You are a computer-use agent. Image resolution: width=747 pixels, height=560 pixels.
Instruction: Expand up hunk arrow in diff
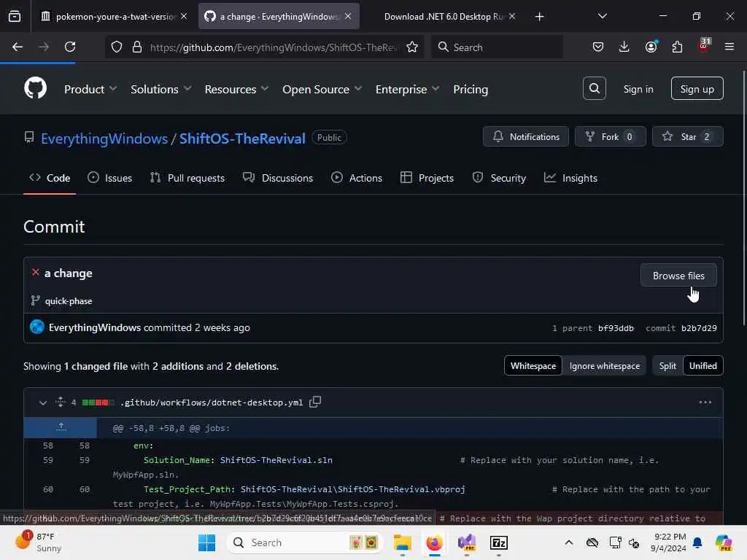pos(61,427)
